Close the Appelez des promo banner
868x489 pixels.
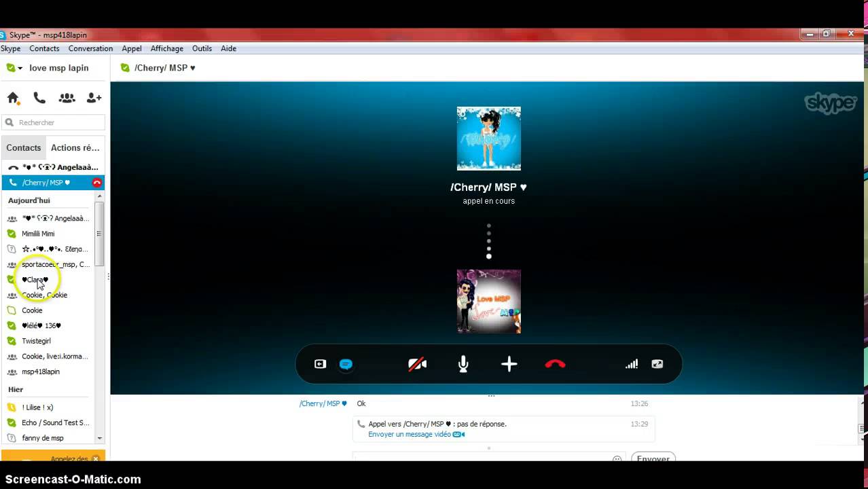coord(96,458)
